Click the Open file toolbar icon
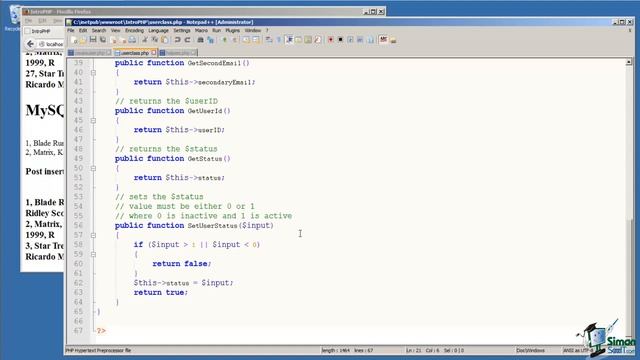Screen dimensions: 640x360 click(x=83, y=40)
